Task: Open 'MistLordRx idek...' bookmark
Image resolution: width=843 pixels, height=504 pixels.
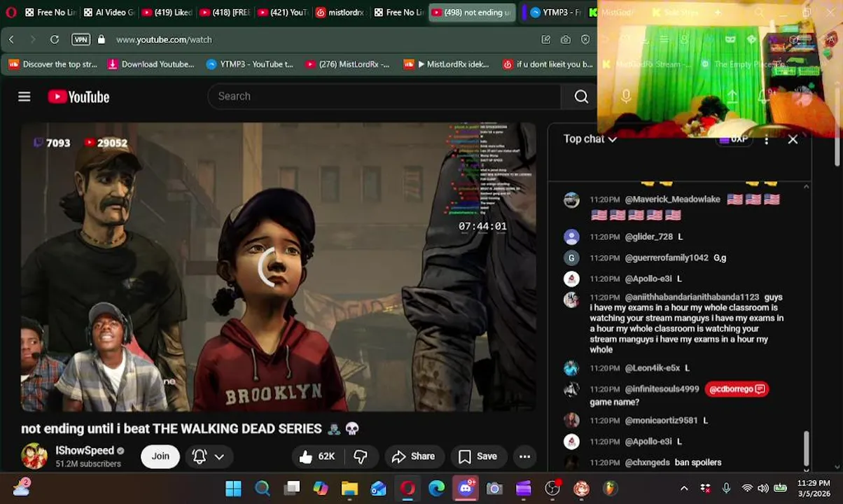Action: (x=447, y=64)
